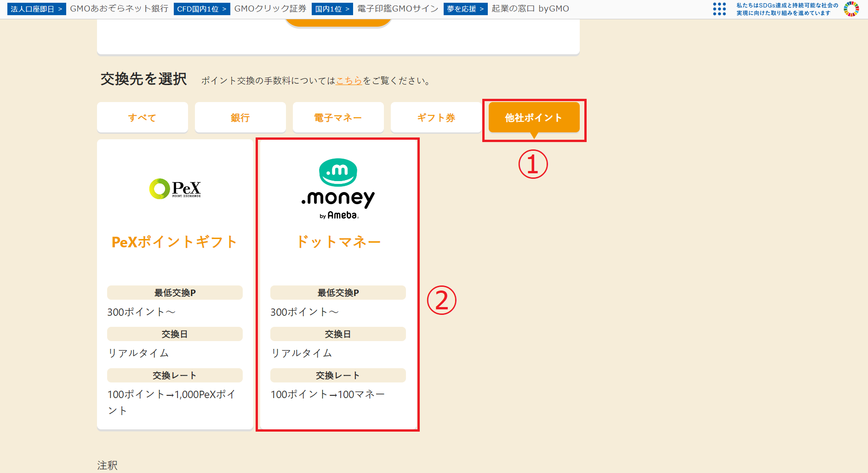The width and height of the screenshot is (868, 473).
Task: Select the 電子マネー category
Action: (x=338, y=118)
